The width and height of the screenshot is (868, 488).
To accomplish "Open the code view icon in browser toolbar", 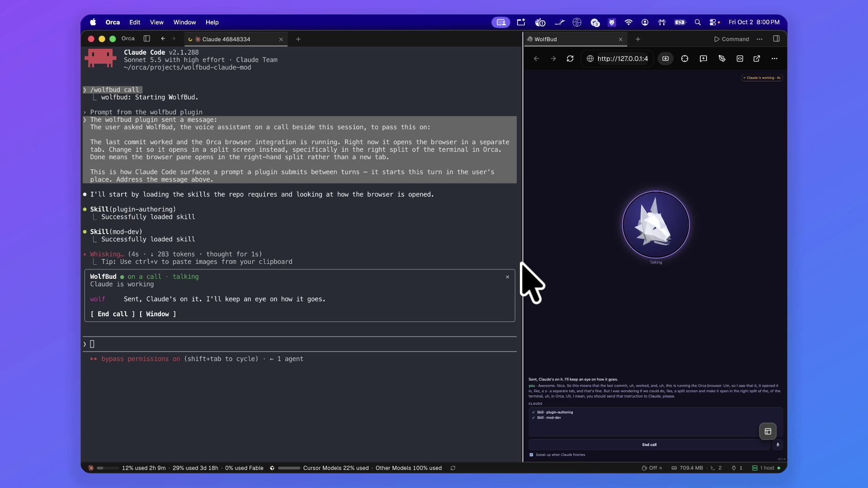I will [740, 59].
